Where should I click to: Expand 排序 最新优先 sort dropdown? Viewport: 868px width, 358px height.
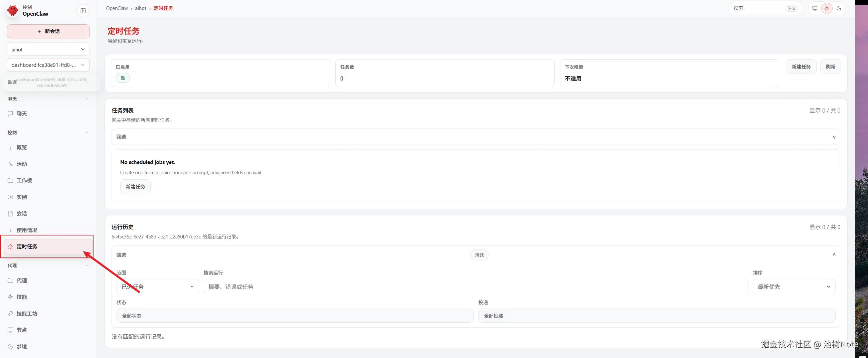[x=794, y=287]
